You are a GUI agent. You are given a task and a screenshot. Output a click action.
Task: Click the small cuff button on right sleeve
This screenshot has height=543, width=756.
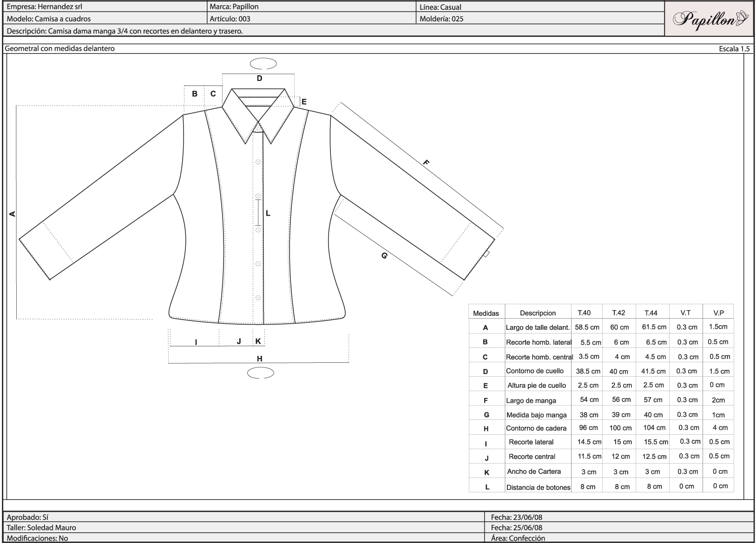486,254
